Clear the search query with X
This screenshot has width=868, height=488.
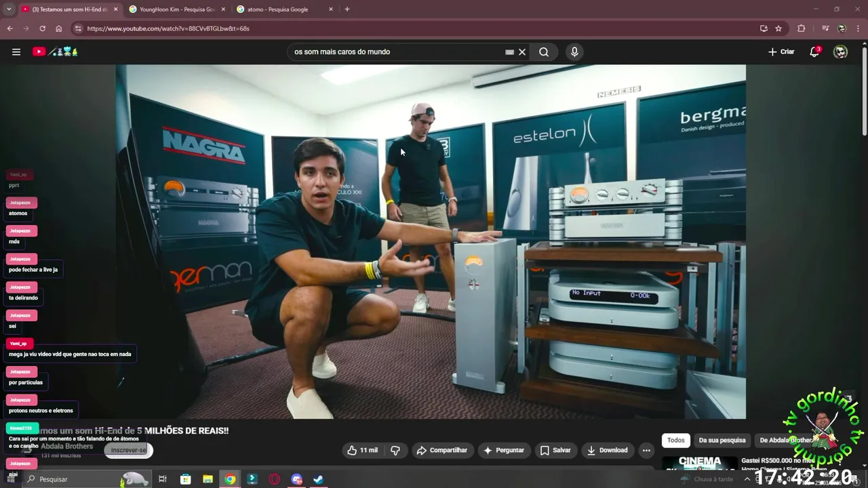[x=522, y=52]
